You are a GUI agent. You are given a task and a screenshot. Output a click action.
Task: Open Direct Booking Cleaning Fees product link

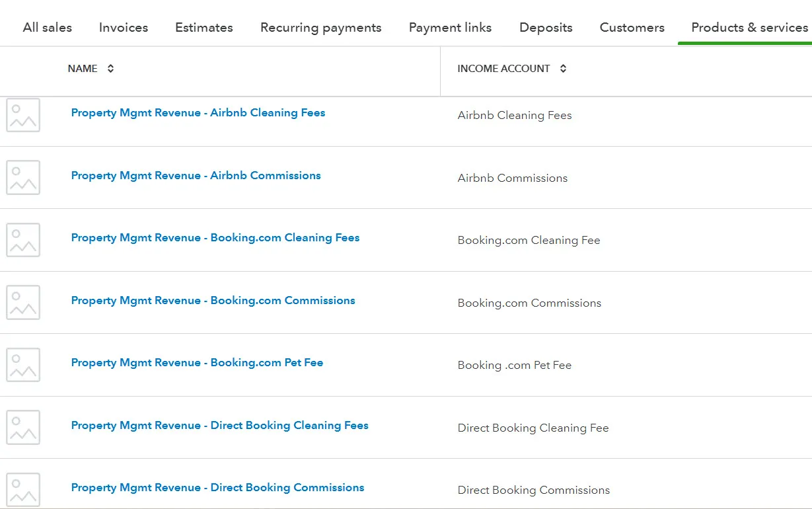[x=220, y=426]
